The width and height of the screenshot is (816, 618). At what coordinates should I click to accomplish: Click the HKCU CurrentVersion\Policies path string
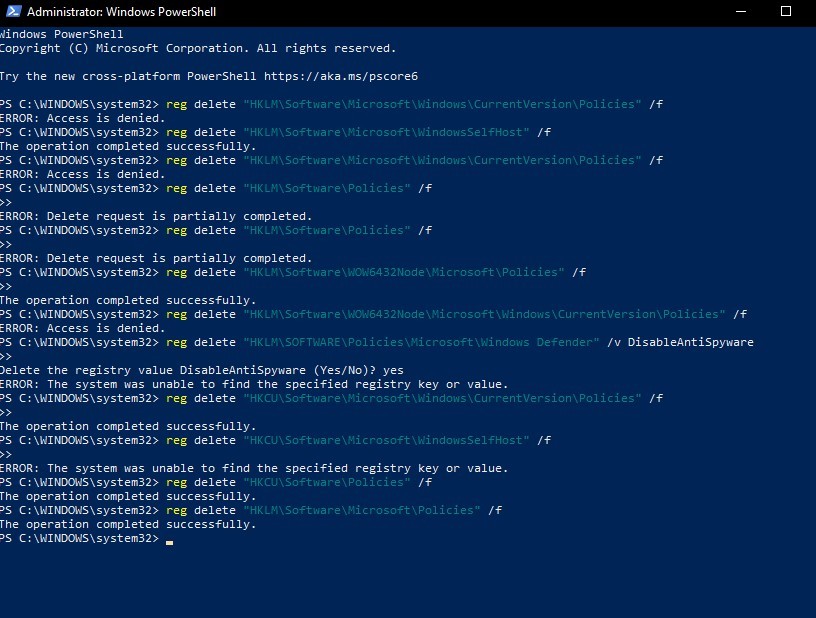pyautogui.click(x=442, y=398)
